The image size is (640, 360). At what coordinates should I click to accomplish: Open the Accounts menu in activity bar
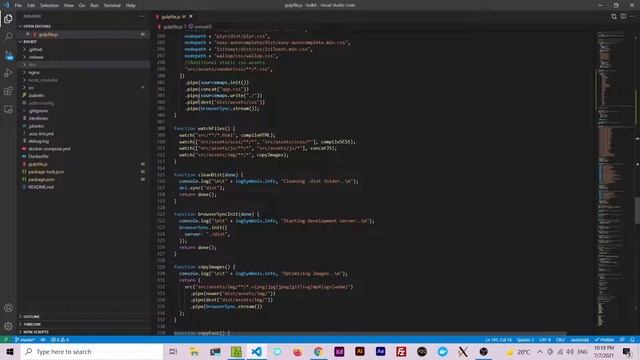click(x=8, y=308)
